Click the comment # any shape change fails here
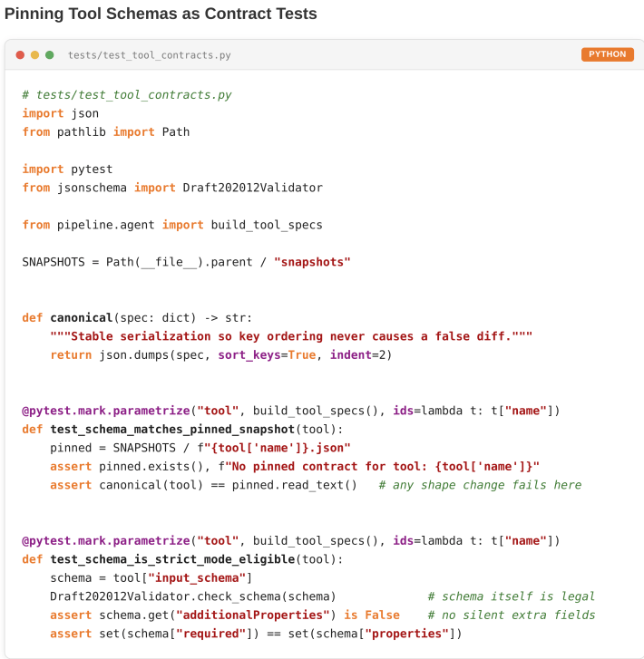 pyautogui.click(x=480, y=485)
